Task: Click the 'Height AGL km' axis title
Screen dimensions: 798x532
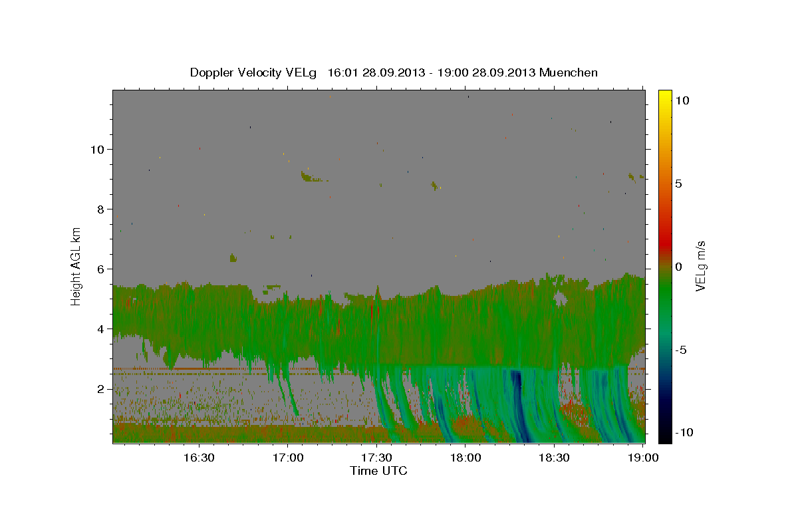Action: [76, 266]
